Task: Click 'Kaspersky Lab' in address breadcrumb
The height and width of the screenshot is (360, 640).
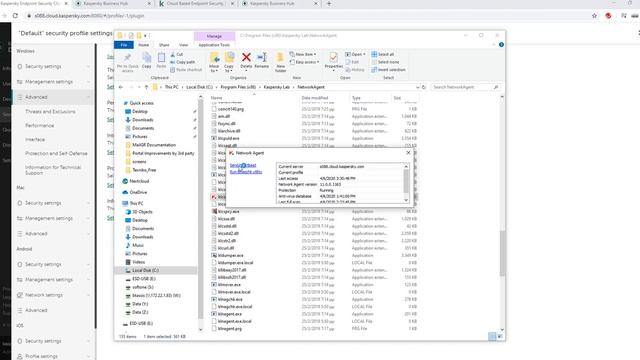Action: (x=276, y=87)
